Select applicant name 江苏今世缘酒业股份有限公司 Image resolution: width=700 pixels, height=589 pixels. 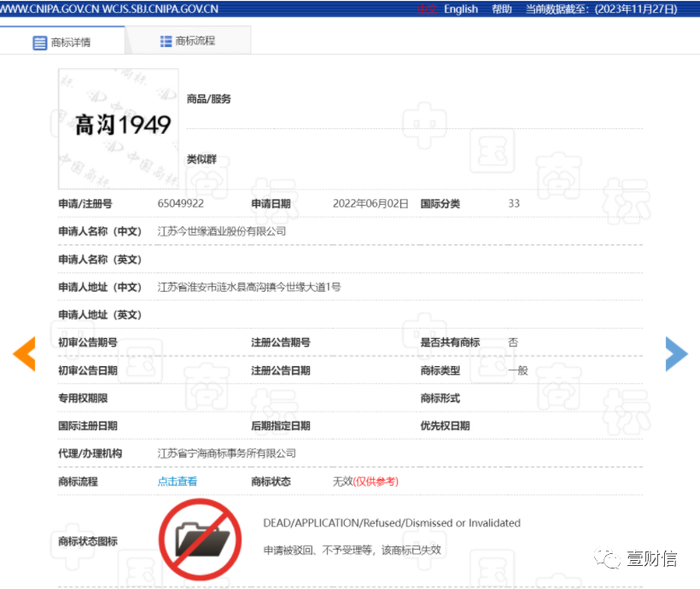click(222, 231)
